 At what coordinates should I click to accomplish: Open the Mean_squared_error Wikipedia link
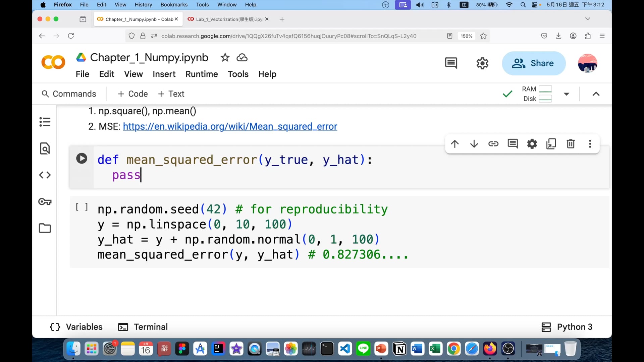click(230, 127)
